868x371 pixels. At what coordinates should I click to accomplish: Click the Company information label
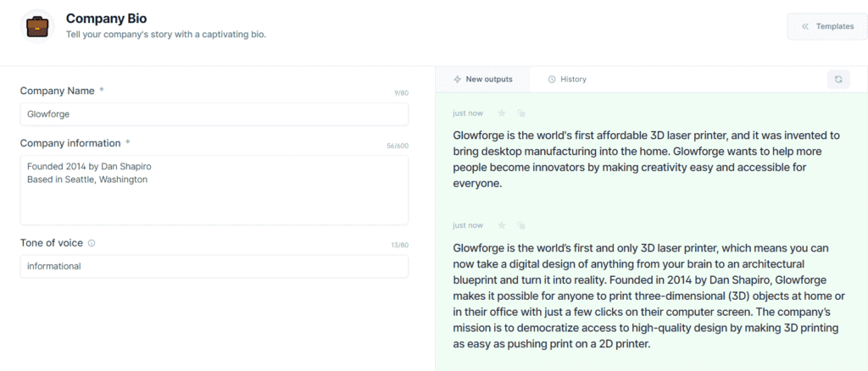(x=70, y=143)
